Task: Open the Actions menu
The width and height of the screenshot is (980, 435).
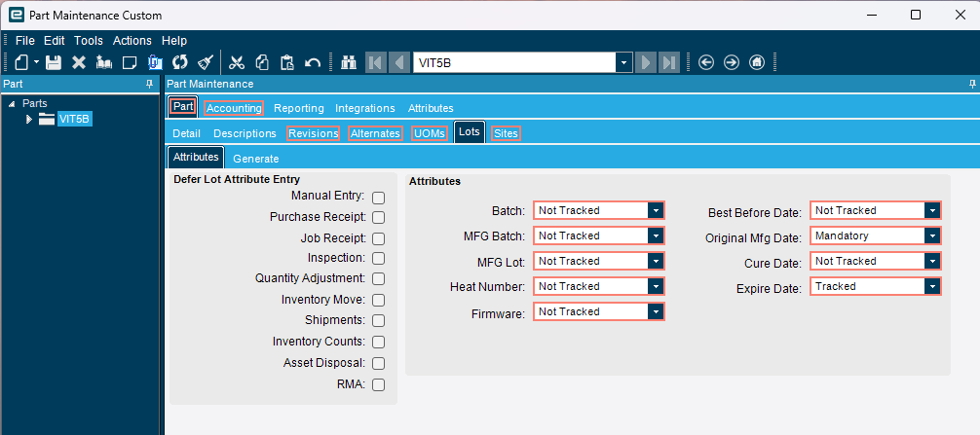Action: (x=132, y=41)
